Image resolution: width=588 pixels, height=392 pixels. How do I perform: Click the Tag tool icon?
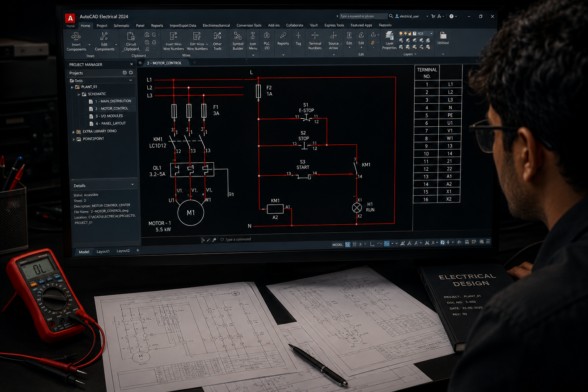298,36
